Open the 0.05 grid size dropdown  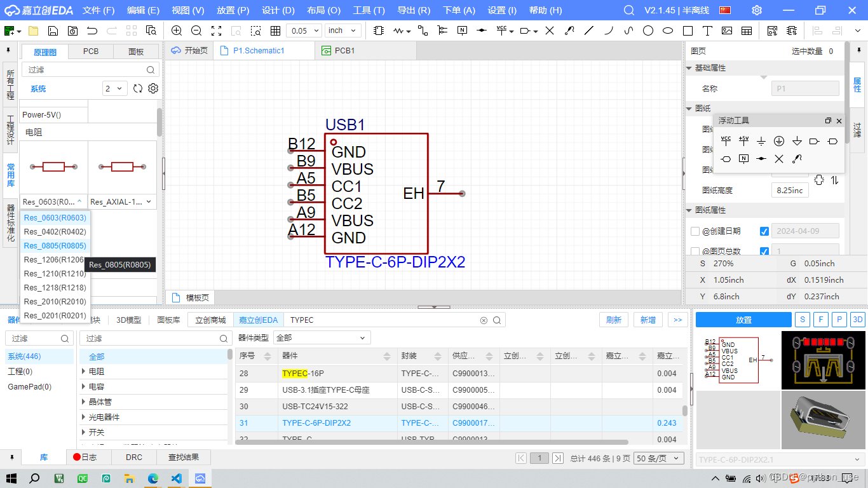pyautogui.click(x=304, y=30)
